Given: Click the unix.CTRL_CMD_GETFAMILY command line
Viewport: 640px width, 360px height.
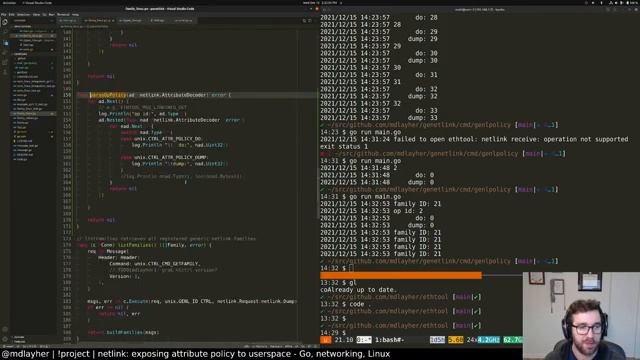Looking at the screenshot, I should point(154,264).
